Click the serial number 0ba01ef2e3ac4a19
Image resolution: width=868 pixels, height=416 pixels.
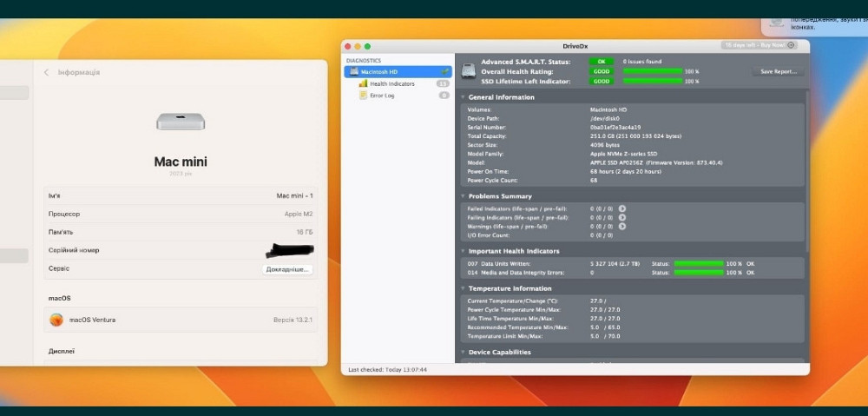click(615, 128)
